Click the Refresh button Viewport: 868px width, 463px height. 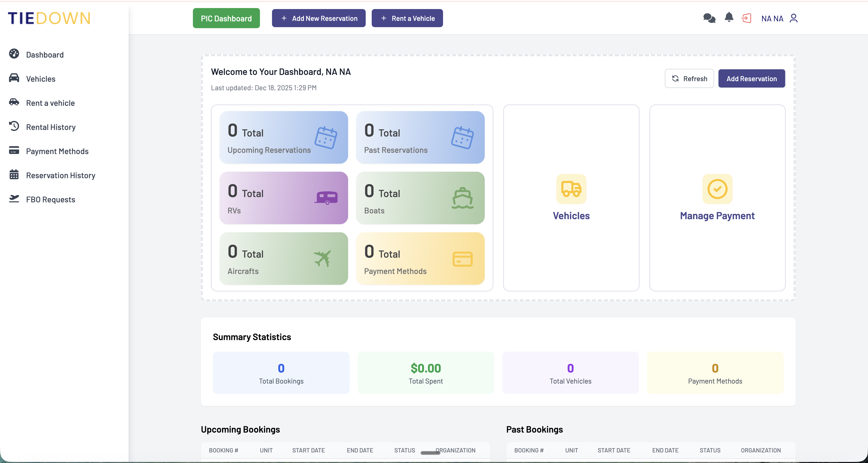pos(689,79)
